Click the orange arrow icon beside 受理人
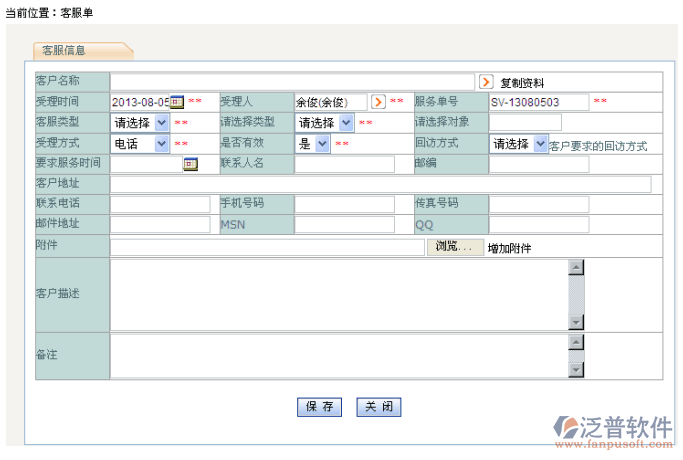The height and width of the screenshot is (460, 683). click(x=379, y=102)
